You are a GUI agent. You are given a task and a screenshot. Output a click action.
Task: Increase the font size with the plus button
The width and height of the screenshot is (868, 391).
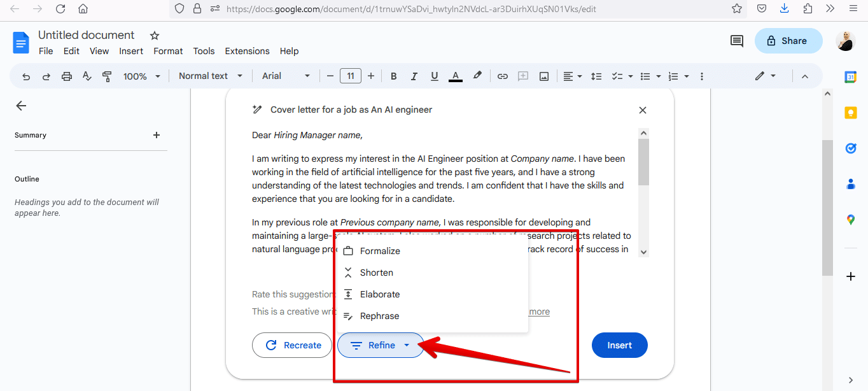(371, 76)
